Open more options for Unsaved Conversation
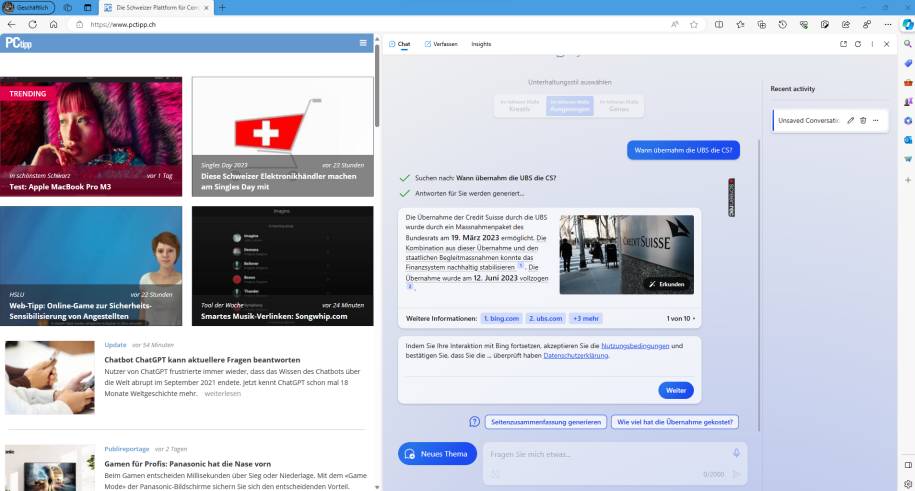Screen dimensions: 915x491 [x=875, y=120]
